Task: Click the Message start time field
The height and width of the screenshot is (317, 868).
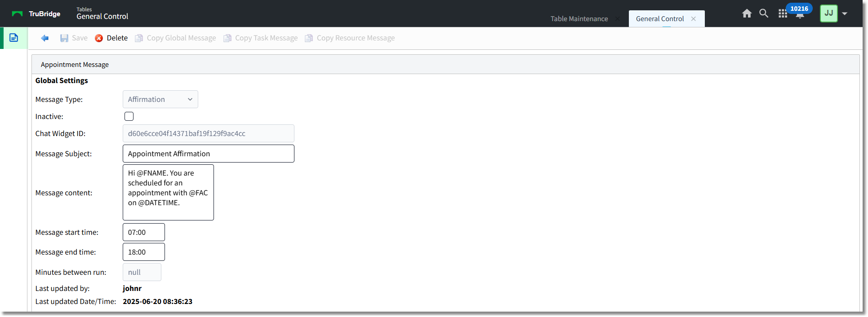Action: click(x=143, y=232)
